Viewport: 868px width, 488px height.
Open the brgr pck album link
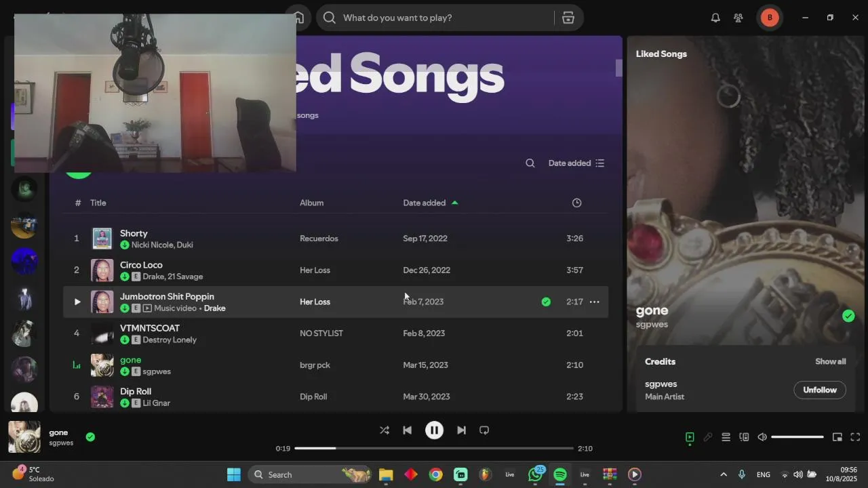click(x=315, y=365)
